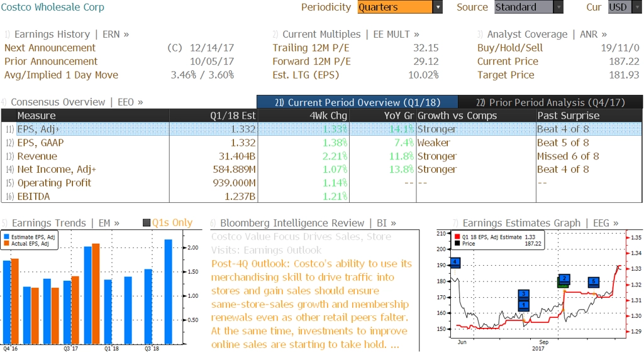Click Trailing 12M P/E value 32.15
This screenshot has width=644, height=353.
coord(426,48)
